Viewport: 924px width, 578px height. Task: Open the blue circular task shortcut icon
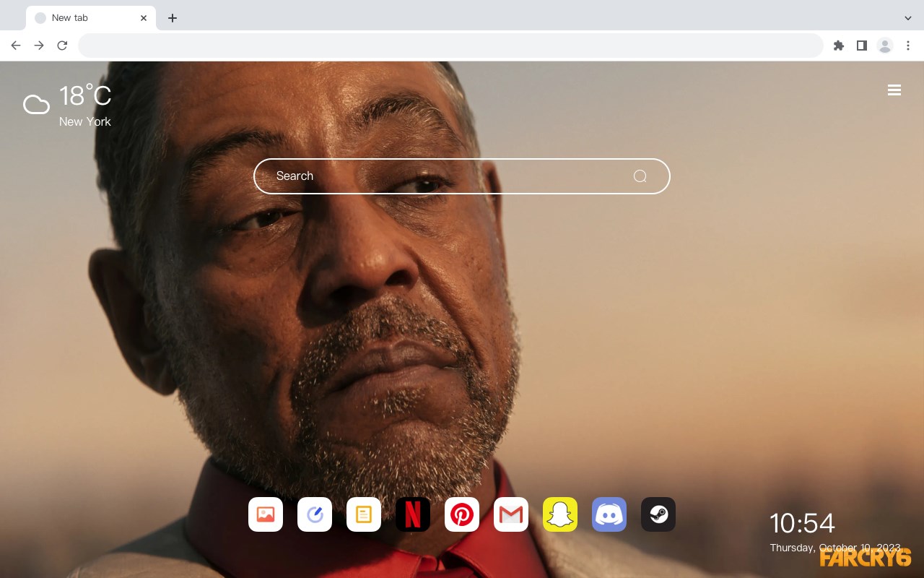(x=315, y=514)
